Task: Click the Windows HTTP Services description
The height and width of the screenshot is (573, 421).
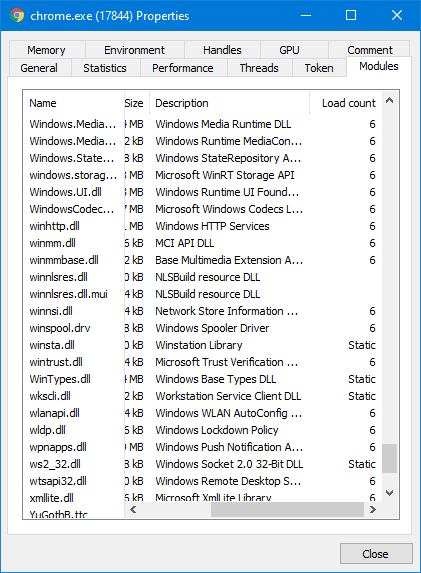Action: [x=212, y=226]
